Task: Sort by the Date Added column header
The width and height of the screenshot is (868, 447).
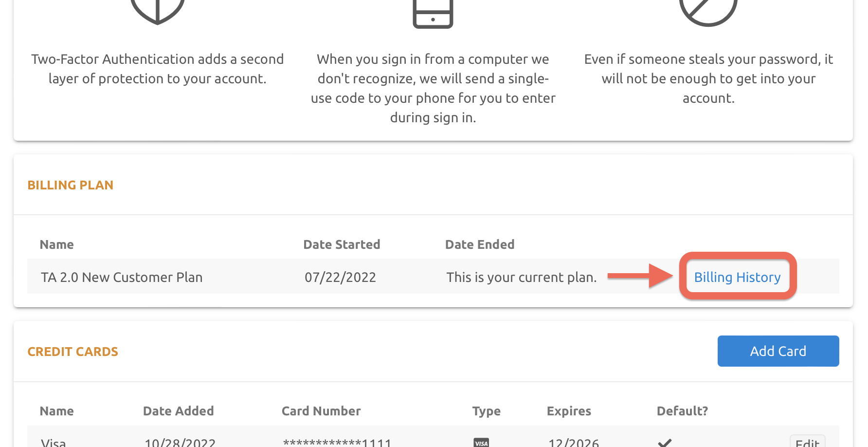Action: 178,411
